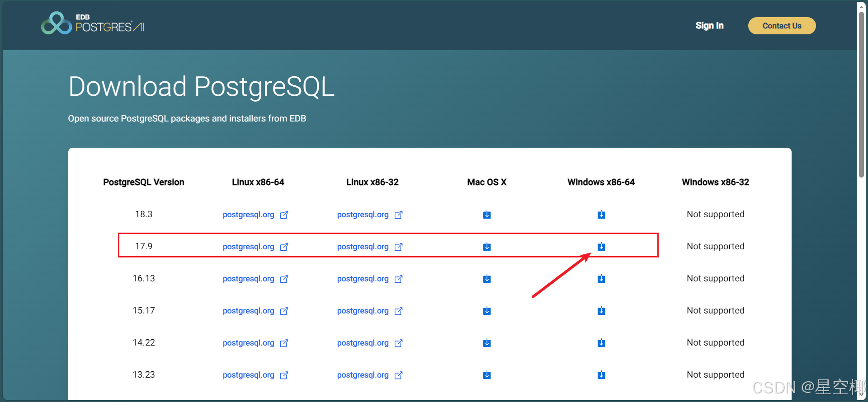Click the page vertical scrollbar thumb

[861, 94]
